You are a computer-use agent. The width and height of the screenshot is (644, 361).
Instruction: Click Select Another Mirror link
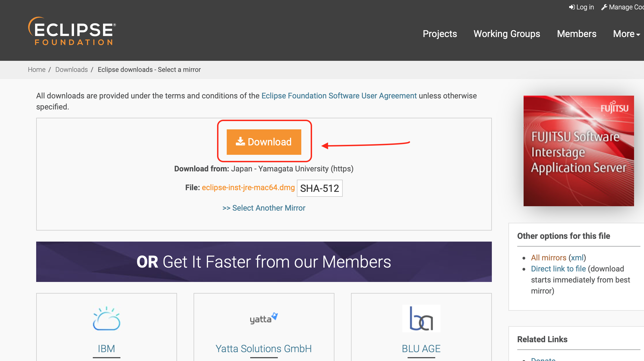tap(264, 208)
